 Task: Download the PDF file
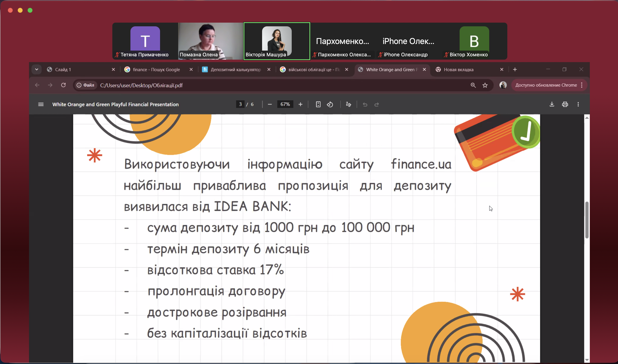click(x=552, y=104)
